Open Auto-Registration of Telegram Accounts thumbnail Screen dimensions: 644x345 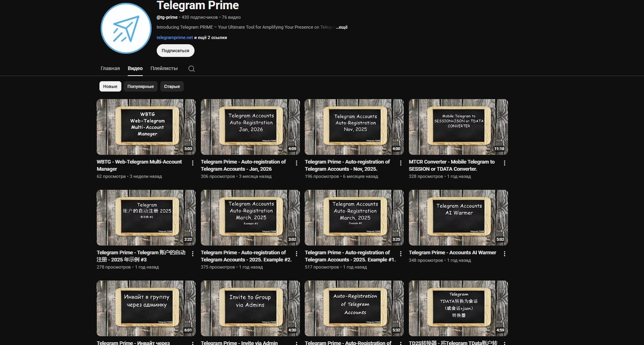(x=354, y=308)
